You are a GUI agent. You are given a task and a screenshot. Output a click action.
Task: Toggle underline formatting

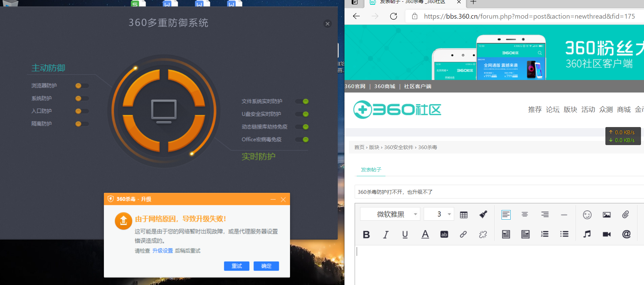405,234
